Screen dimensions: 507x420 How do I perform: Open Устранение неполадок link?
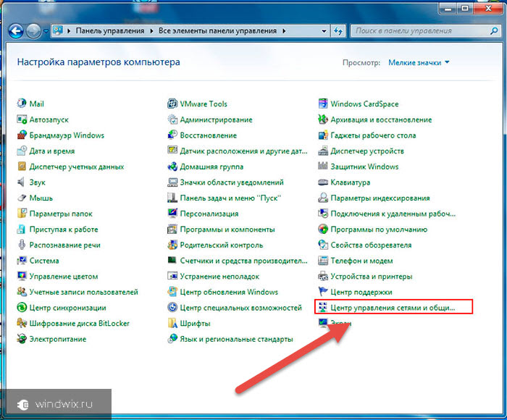tap(219, 276)
